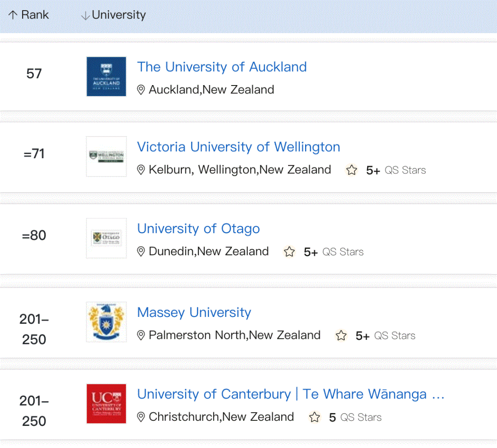This screenshot has height=448, width=497.
Task: Click the QS Stars icon for Otago
Action: [289, 252]
